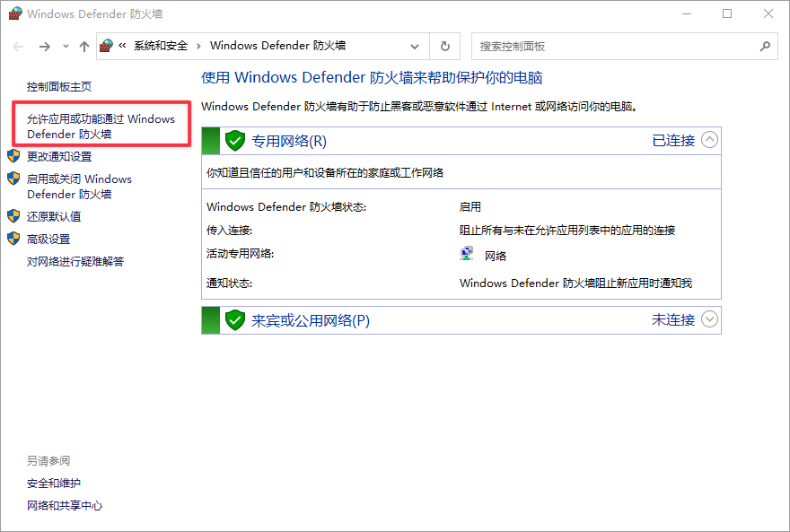The height and width of the screenshot is (532, 790).
Task: Click the shield icon beside 更改通知设置
Action: (13, 156)
